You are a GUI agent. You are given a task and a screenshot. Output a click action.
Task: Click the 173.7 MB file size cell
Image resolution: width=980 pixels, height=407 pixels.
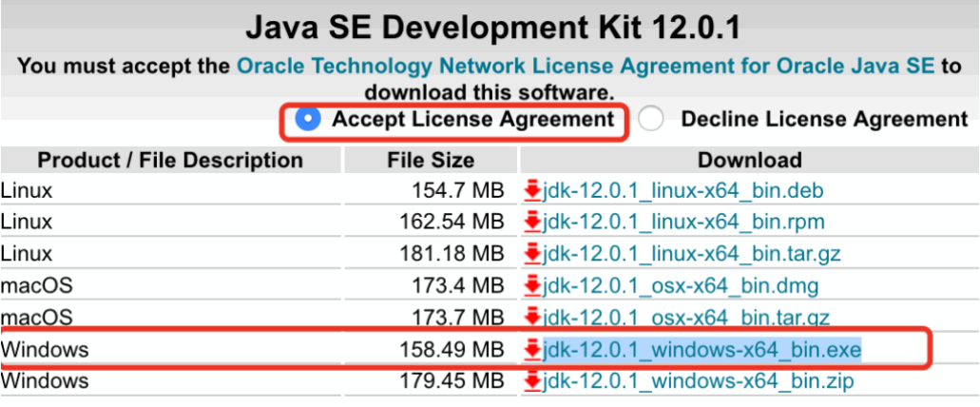[x=430, y=318]
